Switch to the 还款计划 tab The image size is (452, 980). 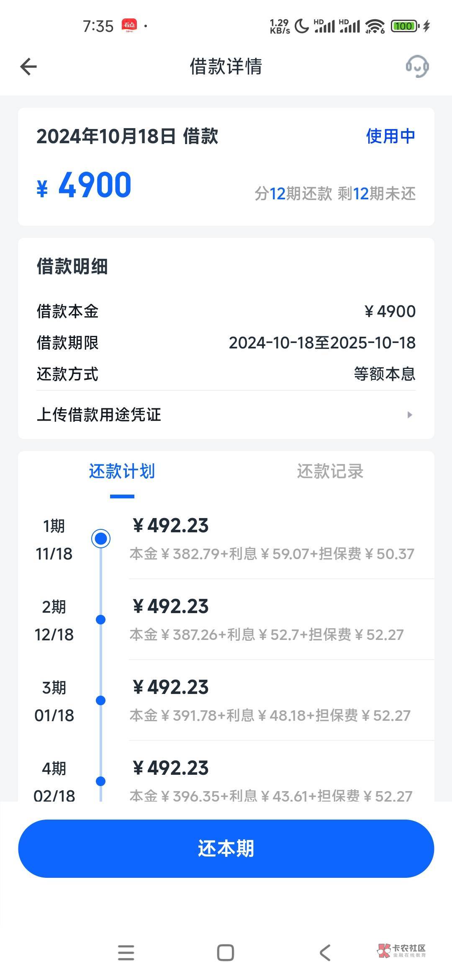pyautogui.click(x=122, y=472)
